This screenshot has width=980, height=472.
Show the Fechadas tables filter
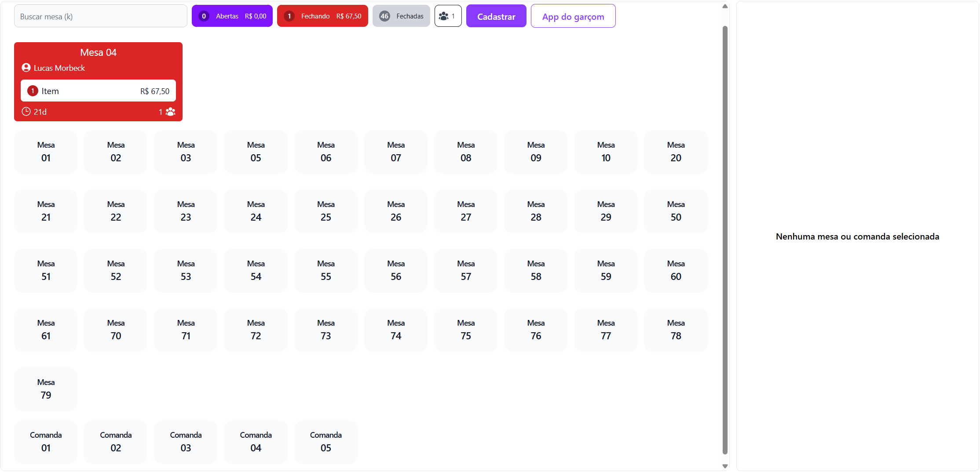401,16
